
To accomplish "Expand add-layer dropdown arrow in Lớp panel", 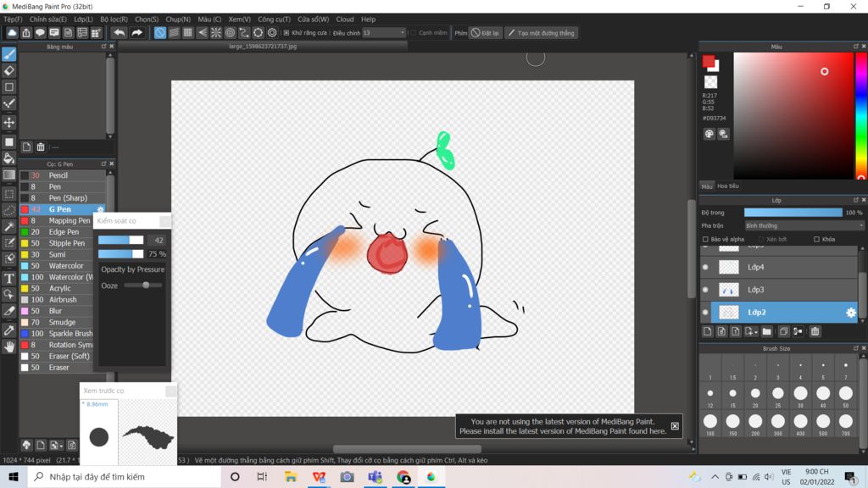I will (x=756, y=332).
